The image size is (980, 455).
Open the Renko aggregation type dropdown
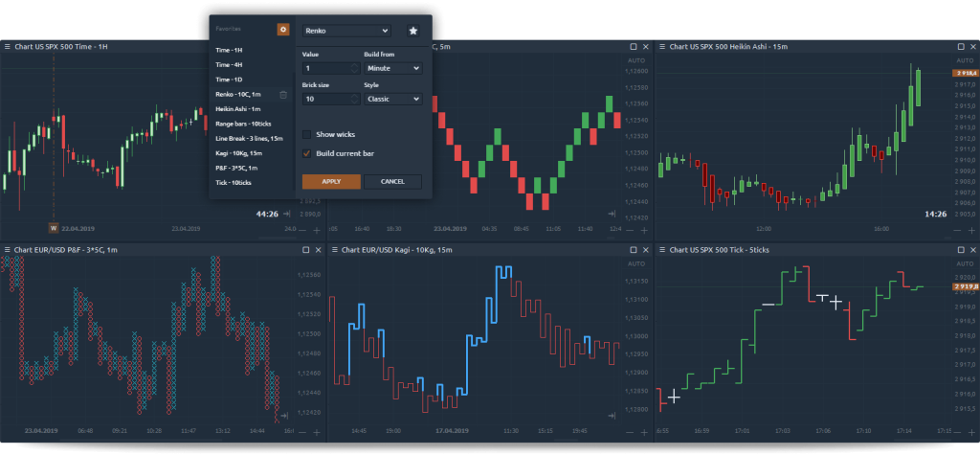[346, 31]
